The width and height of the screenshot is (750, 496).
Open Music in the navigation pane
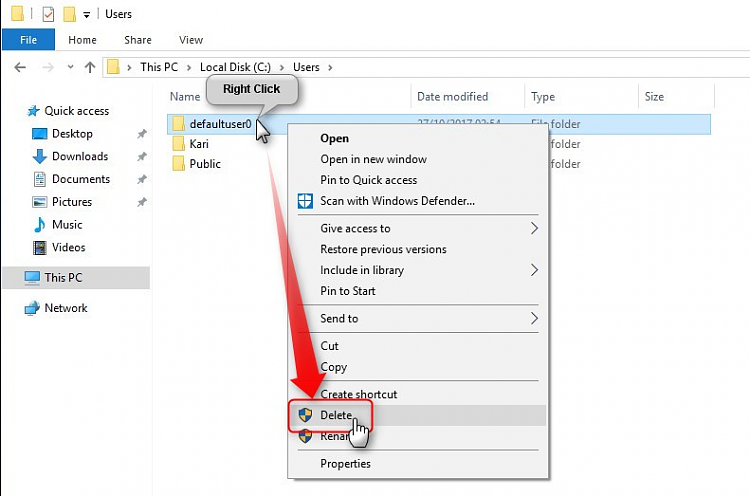[67, 225]
